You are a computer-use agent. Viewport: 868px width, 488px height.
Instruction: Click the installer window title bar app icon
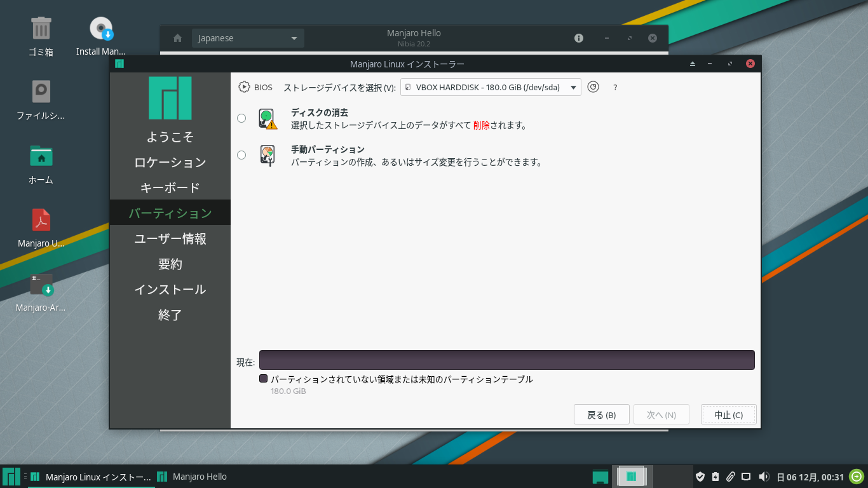click(x=119, y=64)
